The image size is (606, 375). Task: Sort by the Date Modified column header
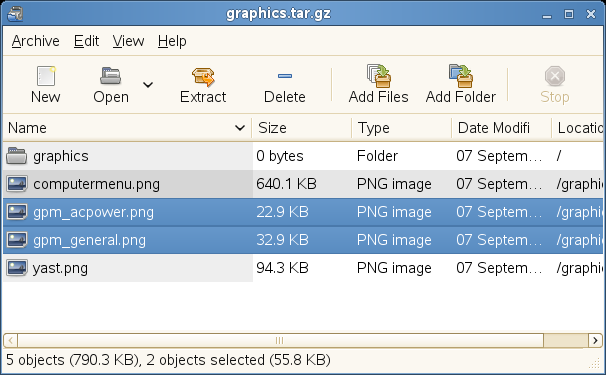coord(501,128)
